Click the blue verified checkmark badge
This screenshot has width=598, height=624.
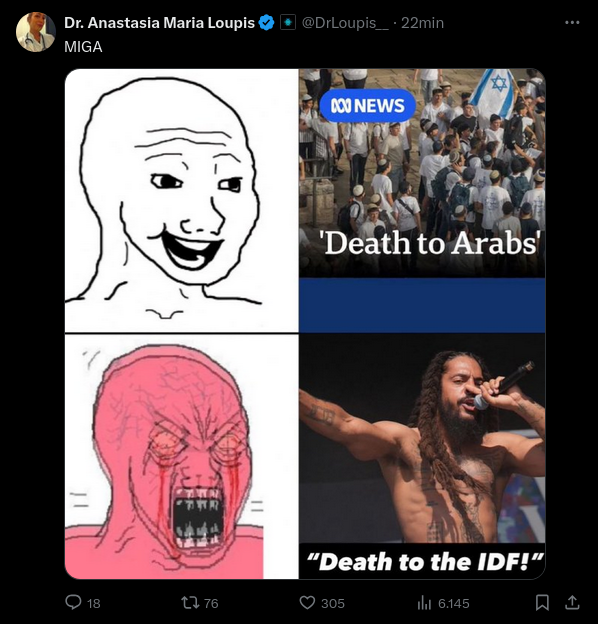(x=267, y=23)
